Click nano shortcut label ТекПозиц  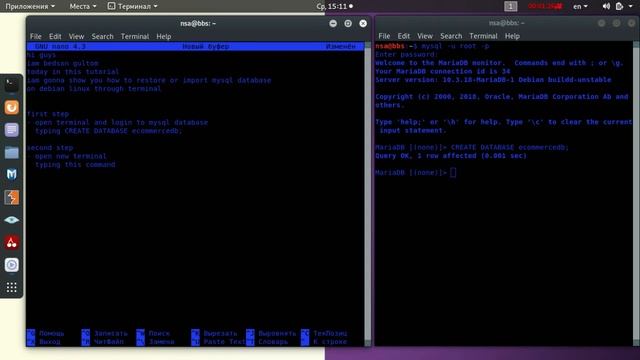[x=330, y=333]
